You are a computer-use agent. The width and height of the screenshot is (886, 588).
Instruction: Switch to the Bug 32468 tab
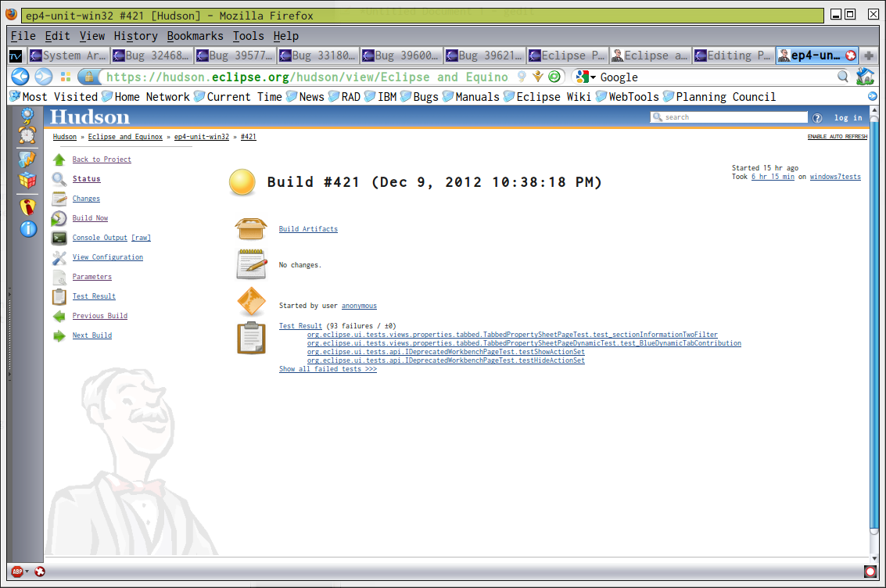click(151, 56)
